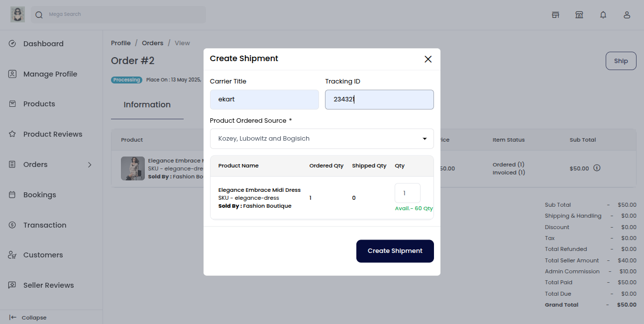Image resolution: width=644 pixels, height=324 pixels.
Task: Open the Bookings calendar icon
Action: click(x=12, y=195)
